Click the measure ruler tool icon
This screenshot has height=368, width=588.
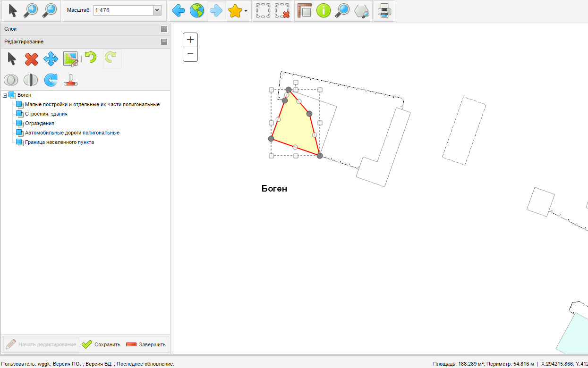pyautogui.click(x=305, y=10)
